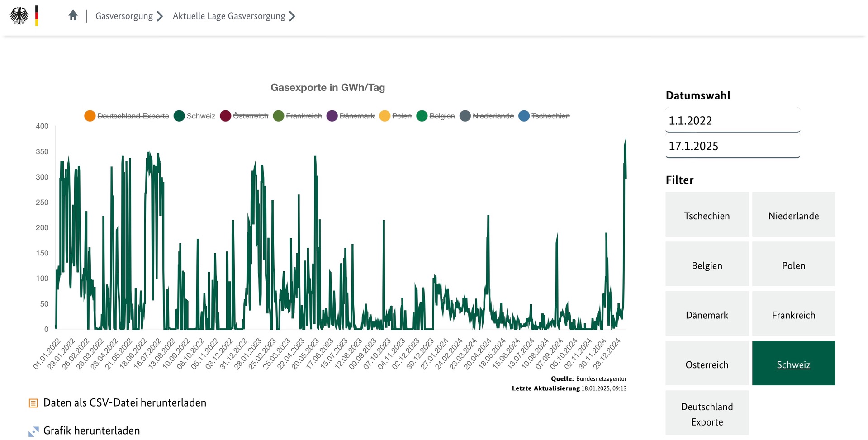
Task: Select the Deutschland Exporte filter button
Action: [x=707, y=414]
